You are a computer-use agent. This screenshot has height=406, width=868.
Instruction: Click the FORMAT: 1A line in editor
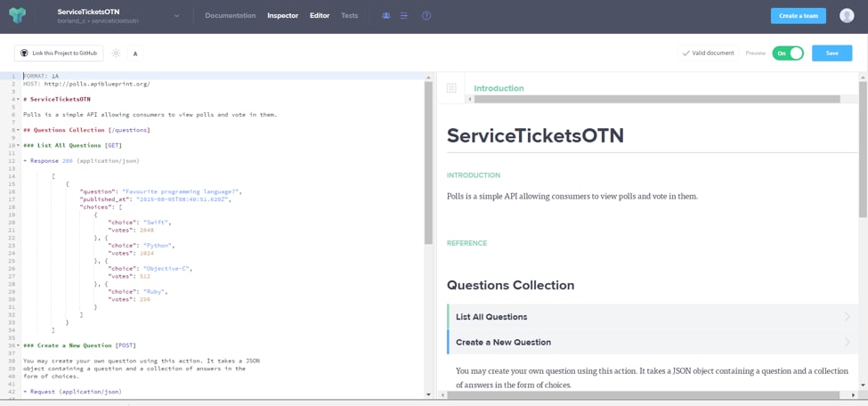[41, 76]
